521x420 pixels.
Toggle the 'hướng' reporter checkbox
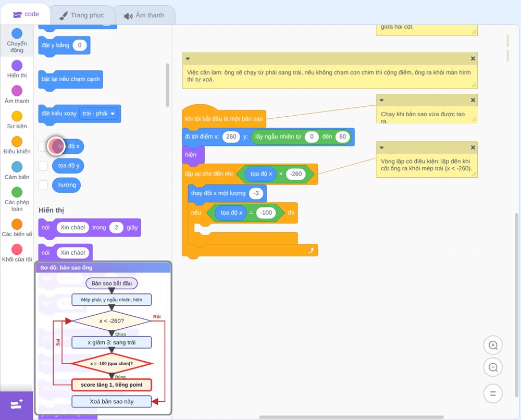click(x=43, y=185)
